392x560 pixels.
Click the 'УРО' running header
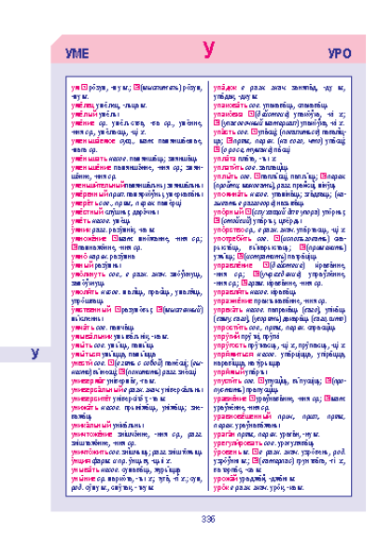click(340, 53)
